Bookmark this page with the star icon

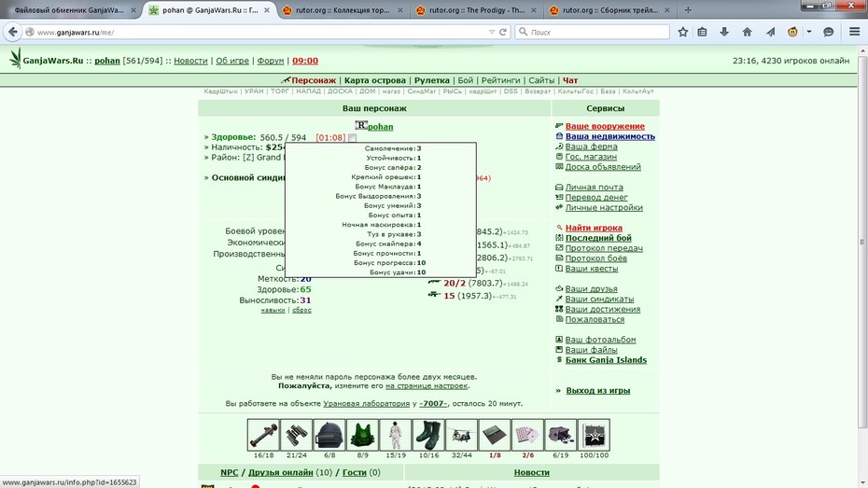click(683, 32)
